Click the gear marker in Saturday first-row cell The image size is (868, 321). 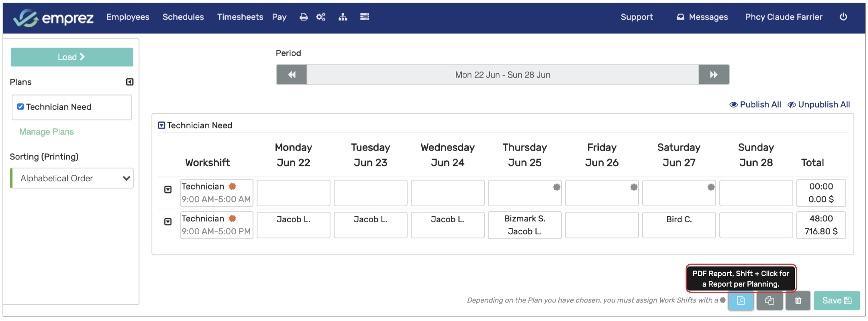pos(711,187)
